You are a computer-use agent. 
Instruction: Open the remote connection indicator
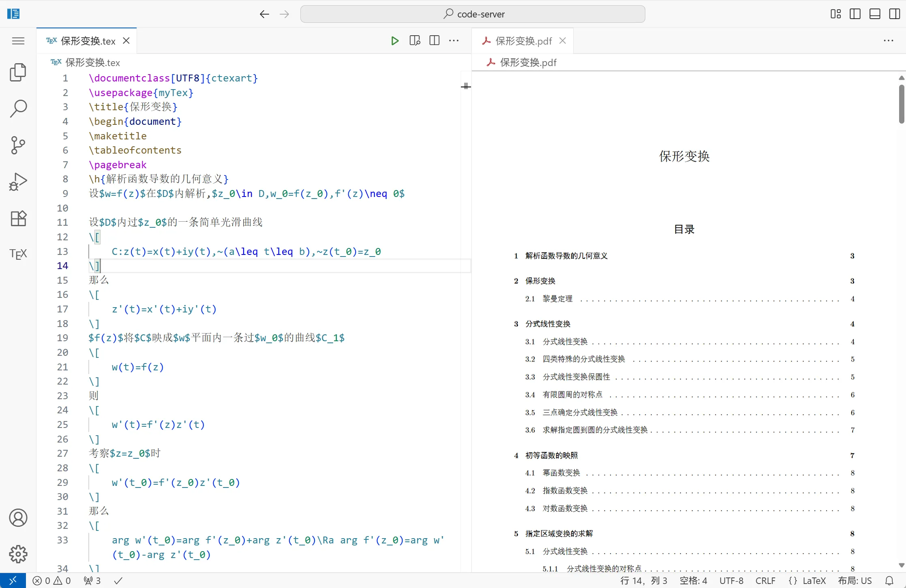tap(13, 581)
